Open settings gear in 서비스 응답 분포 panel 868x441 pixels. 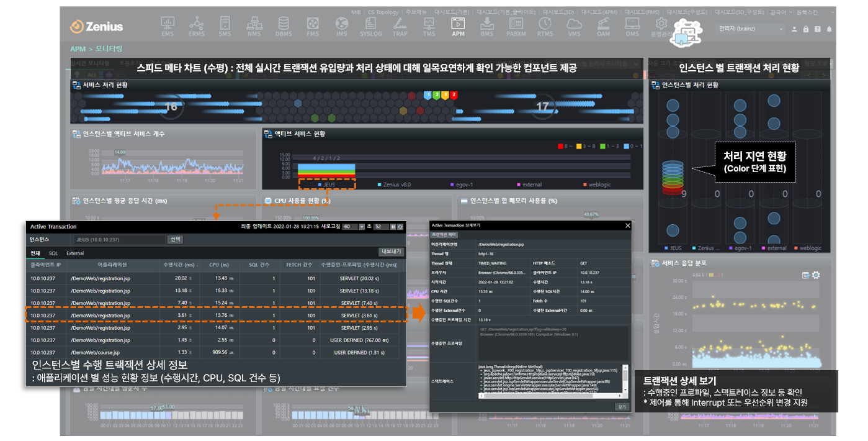click(x=816, y=275)
